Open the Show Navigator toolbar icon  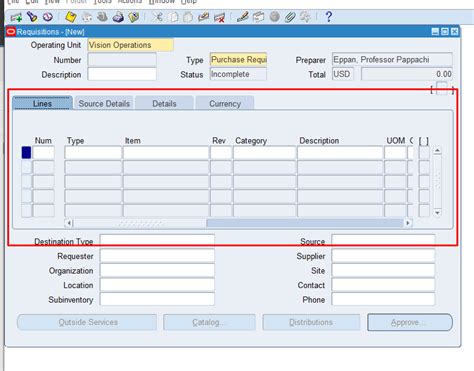48,17
